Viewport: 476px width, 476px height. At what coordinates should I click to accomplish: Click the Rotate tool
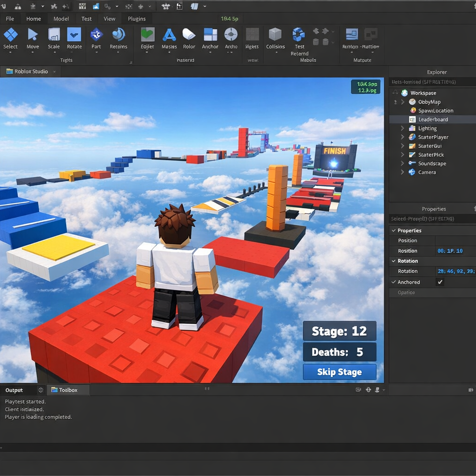[74, 34]
